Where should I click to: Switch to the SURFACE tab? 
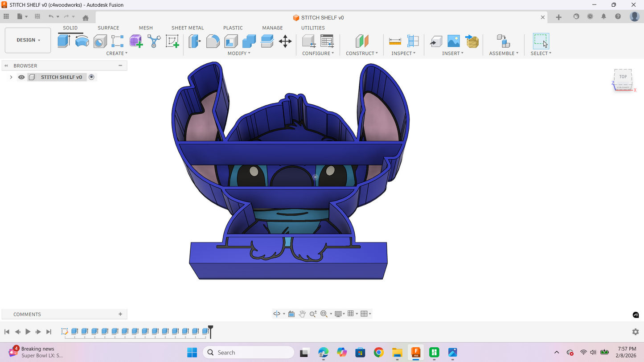tap(108, 28)
